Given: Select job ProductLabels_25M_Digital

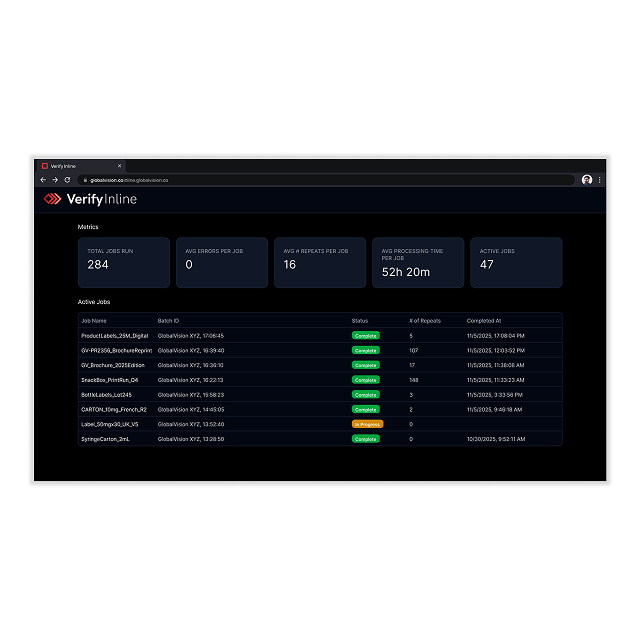Looking at the screenshot, I should (115, 336).
